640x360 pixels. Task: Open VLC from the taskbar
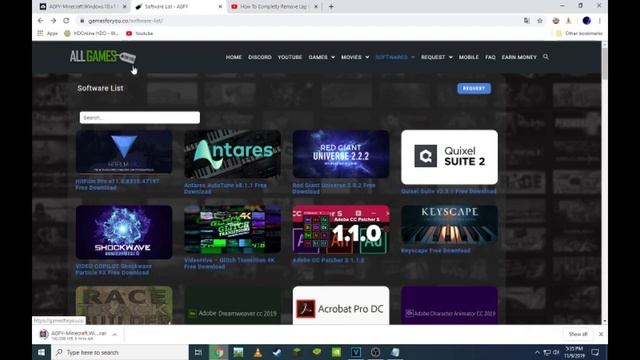pyautogui.click(x=258, y=352)
